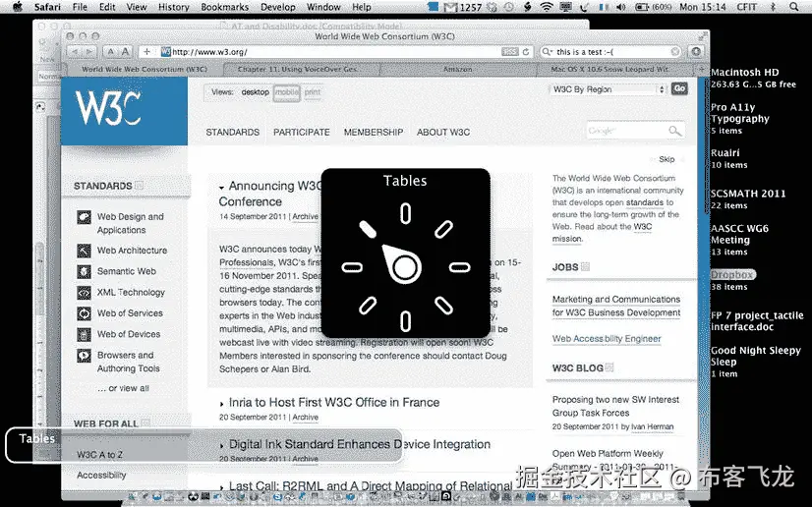This screenshot has width=812, height=507.
Task: Go back with Safari's back arrow
Action: click(x=75, y=52)
